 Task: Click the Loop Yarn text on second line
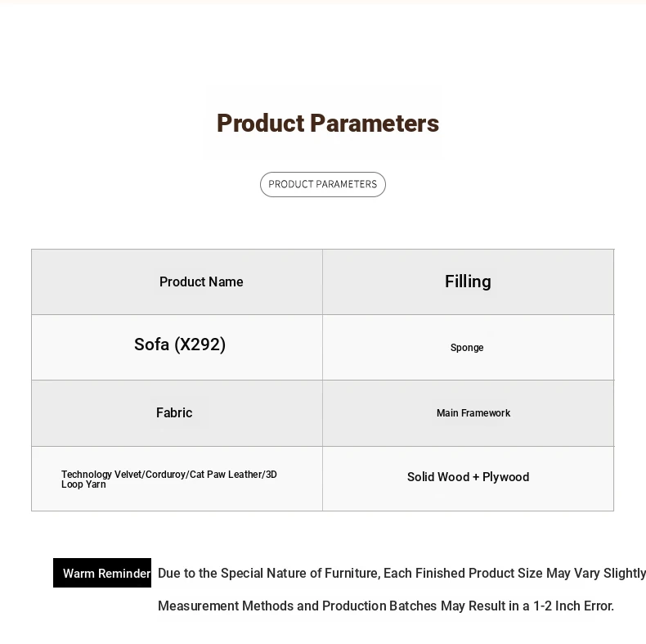[83, 484]
